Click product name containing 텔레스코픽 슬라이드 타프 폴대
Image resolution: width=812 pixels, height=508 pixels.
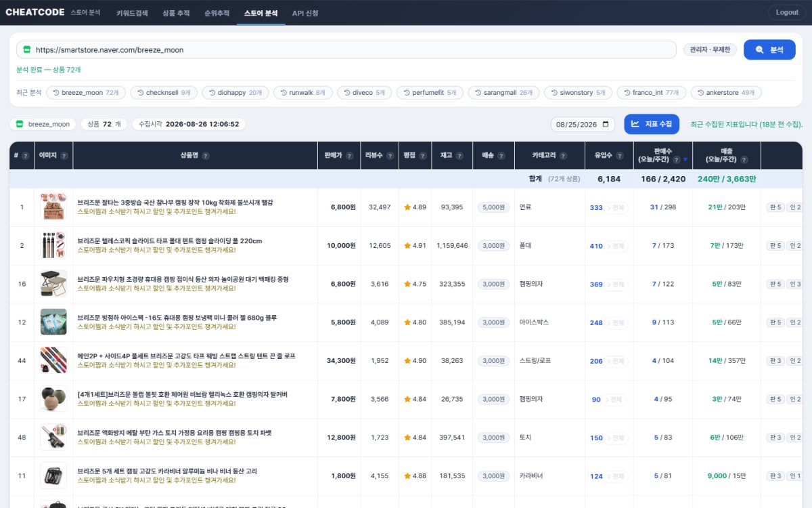[170, 241]
